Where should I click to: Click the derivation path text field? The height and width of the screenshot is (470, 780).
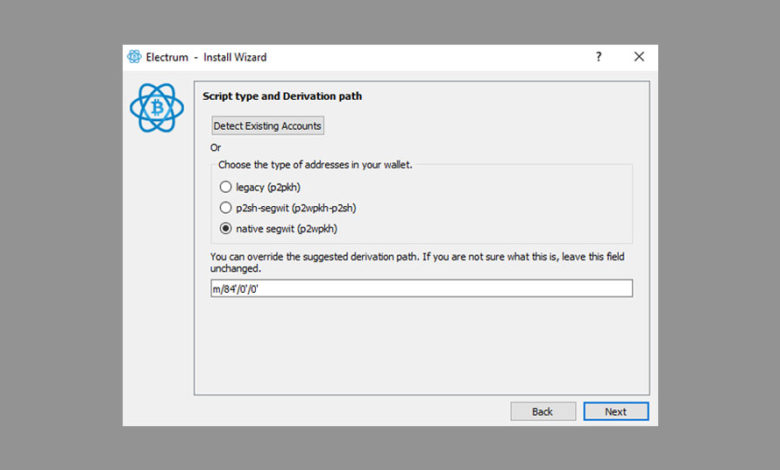click(420, 288)
